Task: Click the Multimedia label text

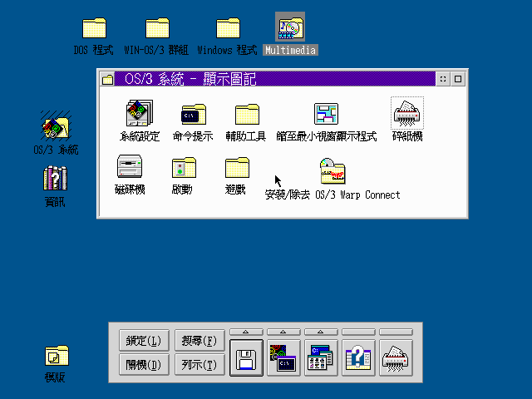Action: click(290, 50)
